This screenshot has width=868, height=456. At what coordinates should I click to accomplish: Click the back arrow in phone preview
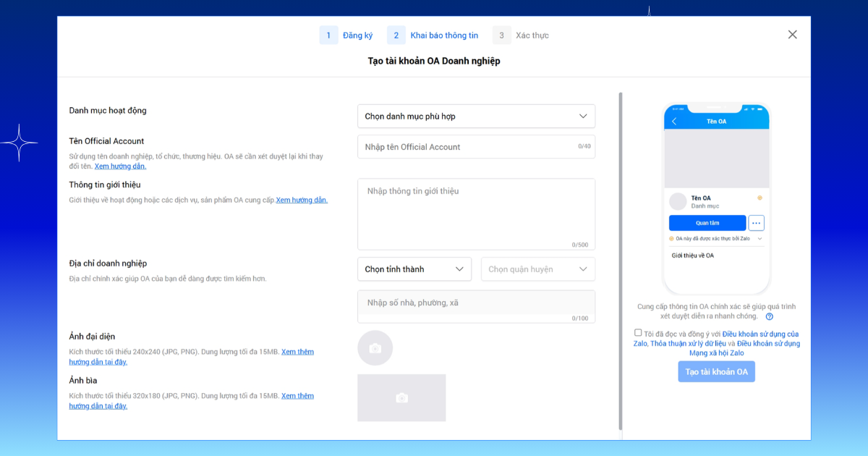(x=674, y=121)
